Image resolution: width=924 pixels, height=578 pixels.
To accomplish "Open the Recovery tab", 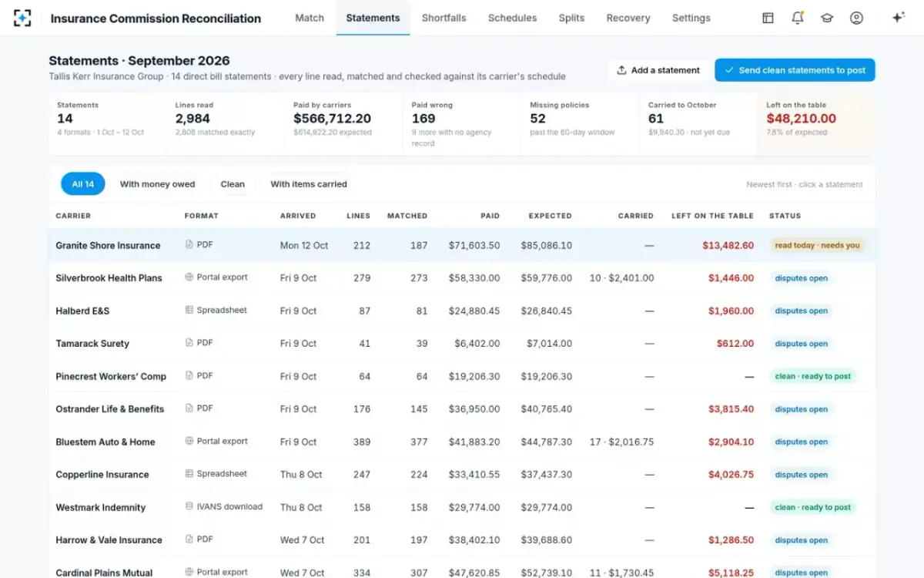I will (628, 18).
